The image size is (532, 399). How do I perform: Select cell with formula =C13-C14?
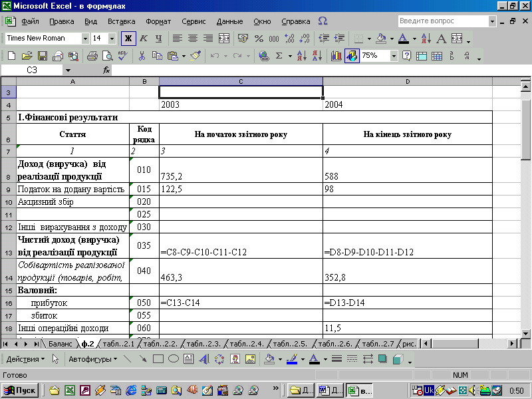click(241, 303)
